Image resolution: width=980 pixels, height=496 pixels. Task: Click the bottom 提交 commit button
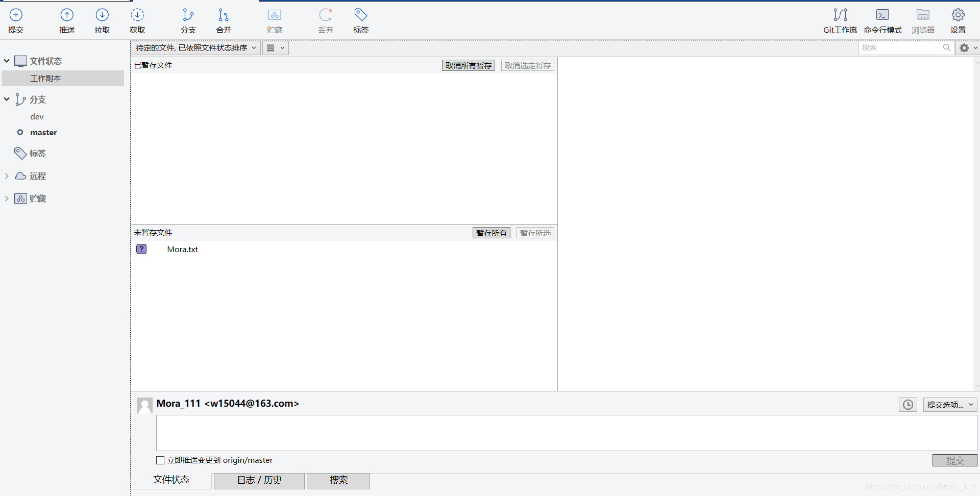955,460
